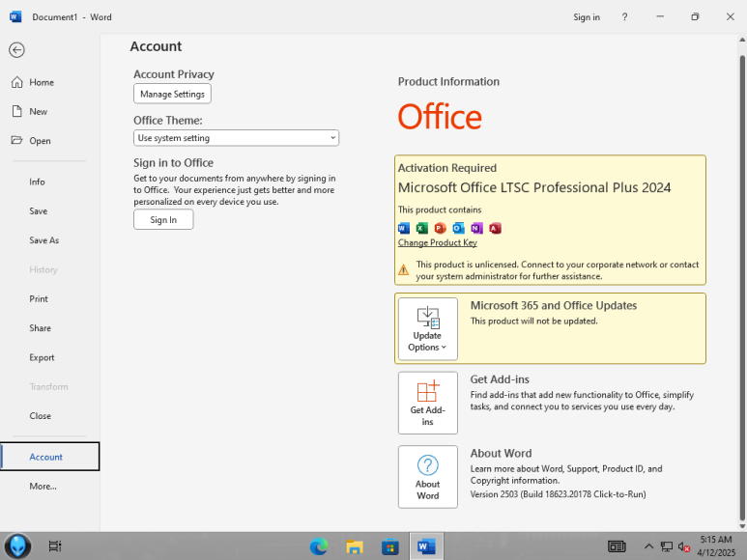Open the Office Theme dropdown
Viewport: 747px width, 560px height.
point(237,138)
